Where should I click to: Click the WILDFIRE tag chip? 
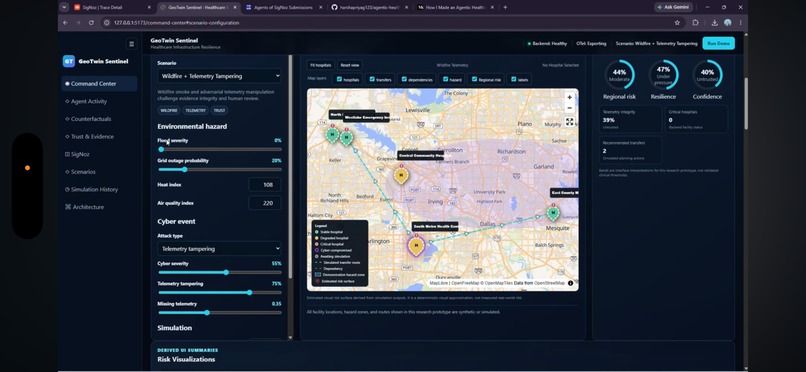(169, 110)
